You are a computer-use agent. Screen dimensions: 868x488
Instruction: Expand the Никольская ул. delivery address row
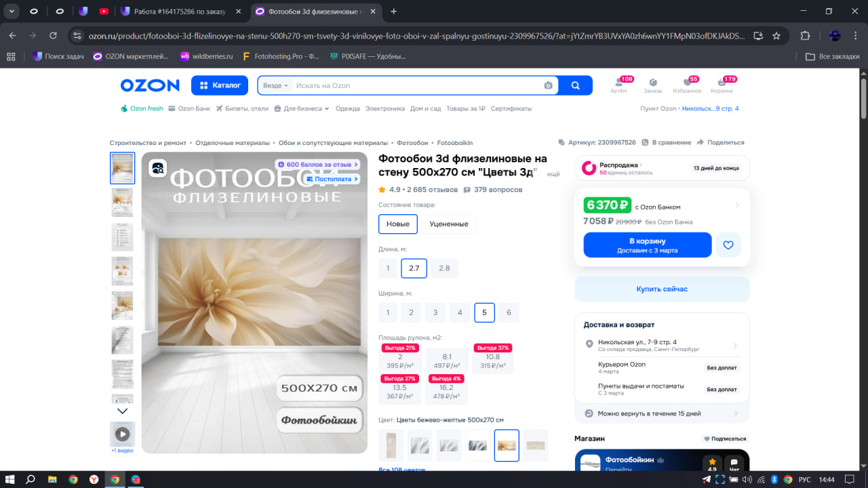(662, 346)
